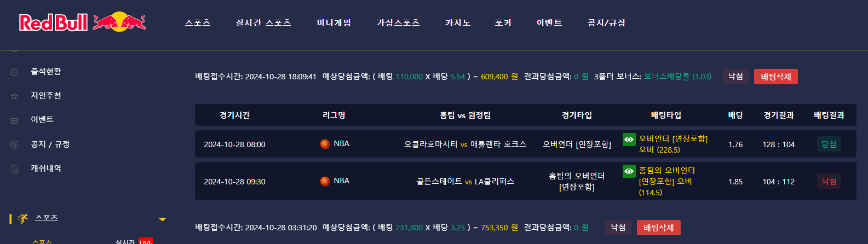The height and width of the screenshot is (244, 868).
Task: Click the running figure 스포츠 sidebar icon
Action: click(22, 219)
